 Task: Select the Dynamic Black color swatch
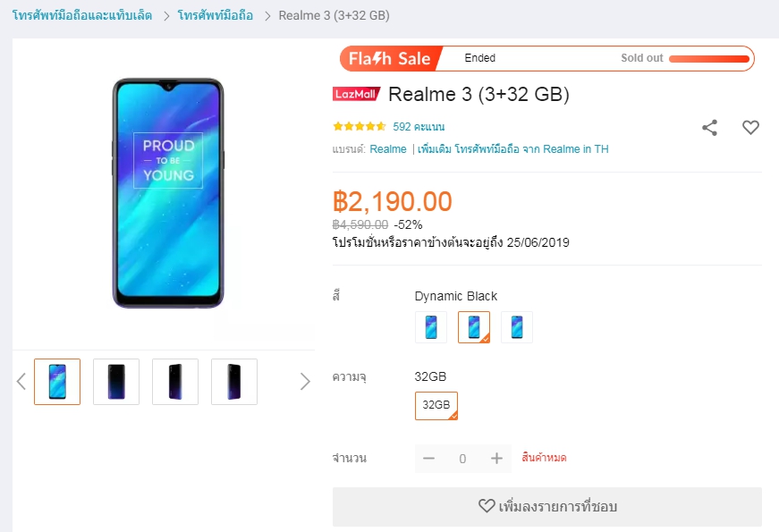[x=474, y=327]
